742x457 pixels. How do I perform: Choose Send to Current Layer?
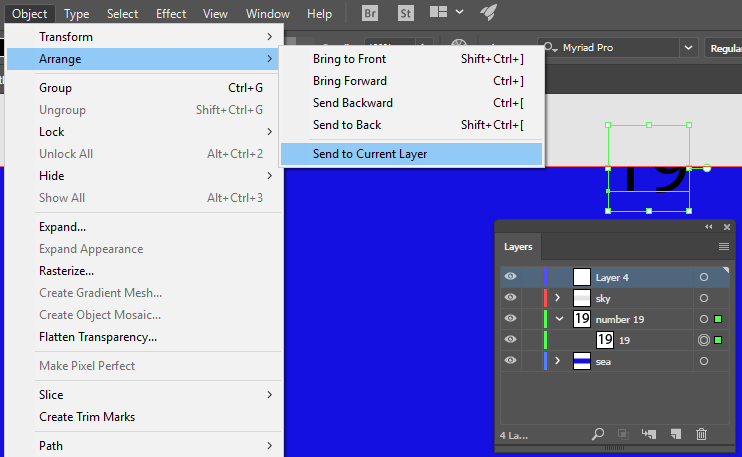(x=370, y=154)
